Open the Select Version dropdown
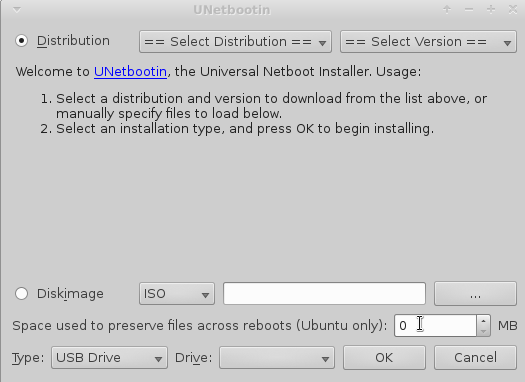Screen dimensions: 525x382 coord(428,42)
